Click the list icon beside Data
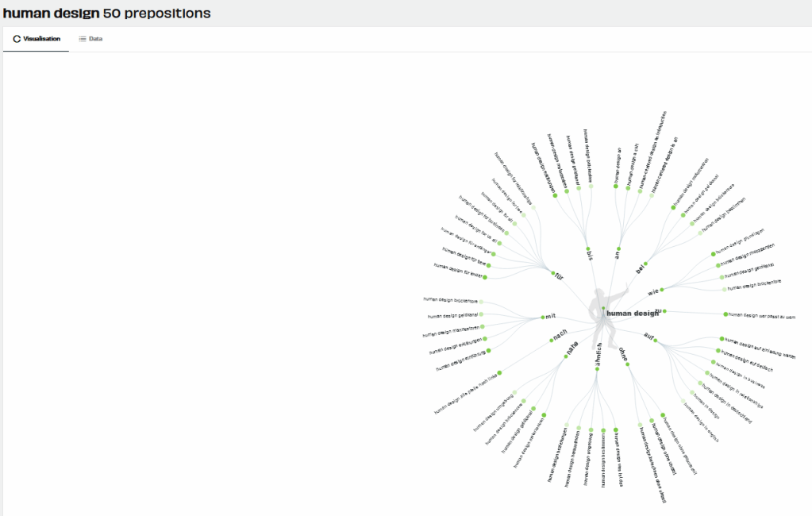This screenshot has width=812, height=516. [x=83, y=38]
